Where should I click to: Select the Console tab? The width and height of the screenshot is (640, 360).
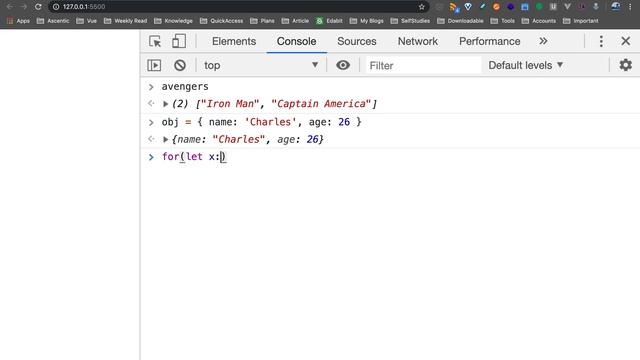pos(296,41)
